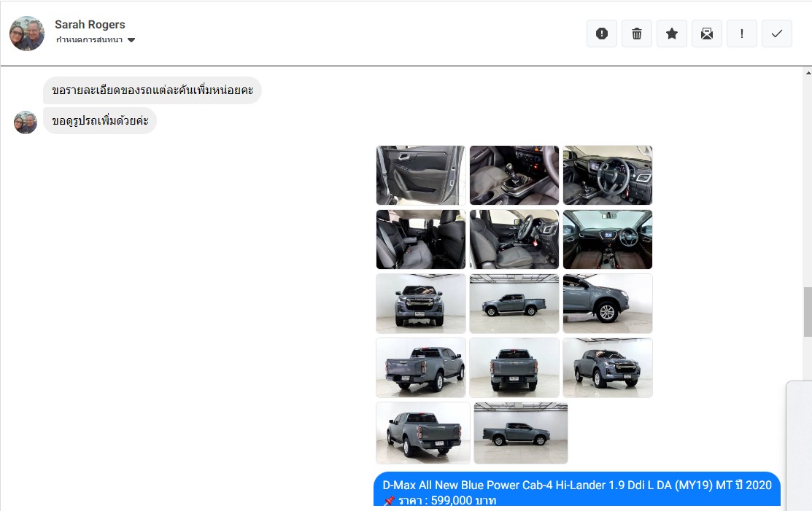Screen dimensions: 812x511
Task: Mark conversation done with checkmark
Action: pos(777,34)
